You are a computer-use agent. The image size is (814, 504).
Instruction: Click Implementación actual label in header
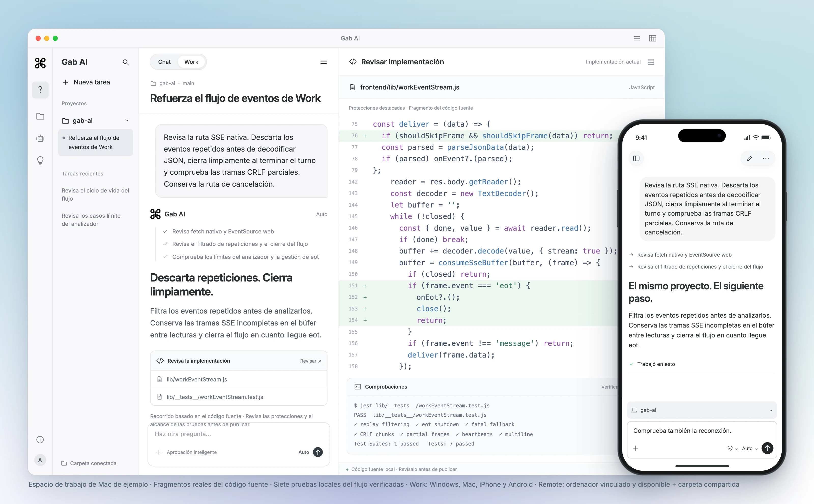[x=613, y=62]
